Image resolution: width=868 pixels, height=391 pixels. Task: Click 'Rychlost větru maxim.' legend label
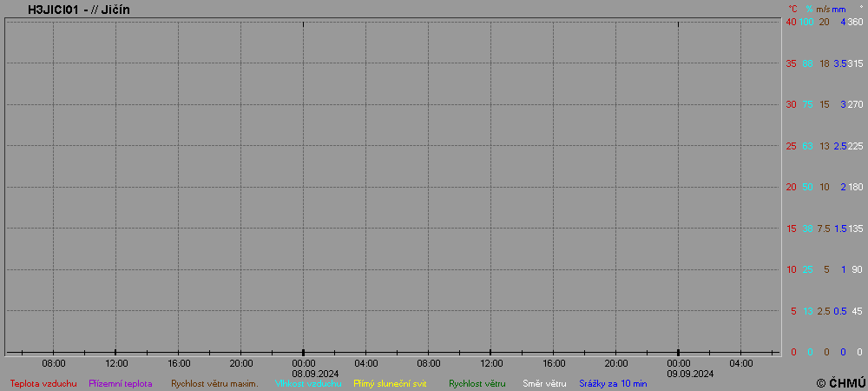point(214,383)
